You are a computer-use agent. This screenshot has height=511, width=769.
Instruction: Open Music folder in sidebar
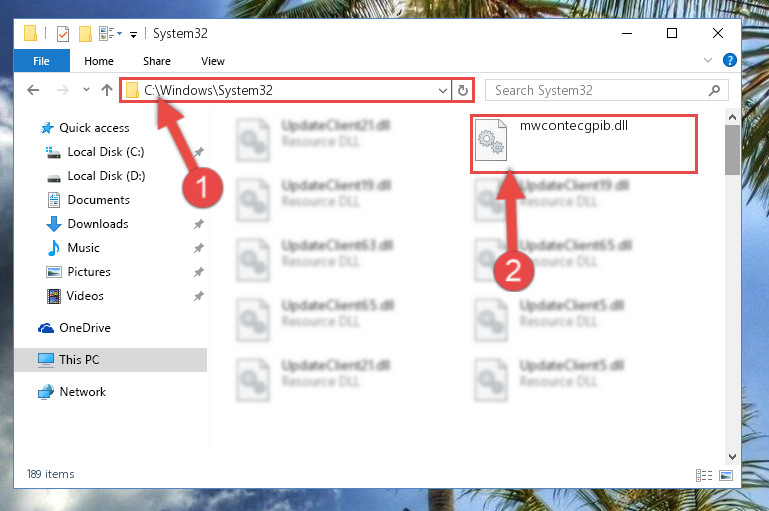coord(83,248)
